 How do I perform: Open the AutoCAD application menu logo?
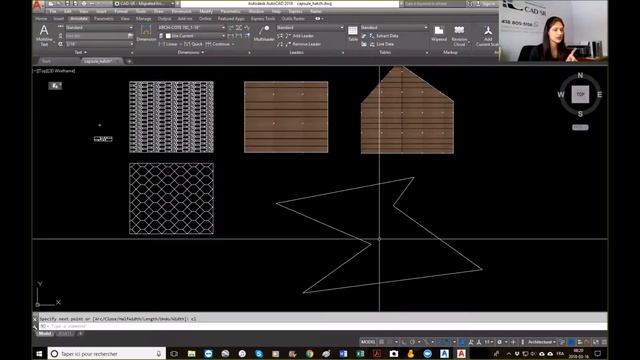tap(37, 5)
